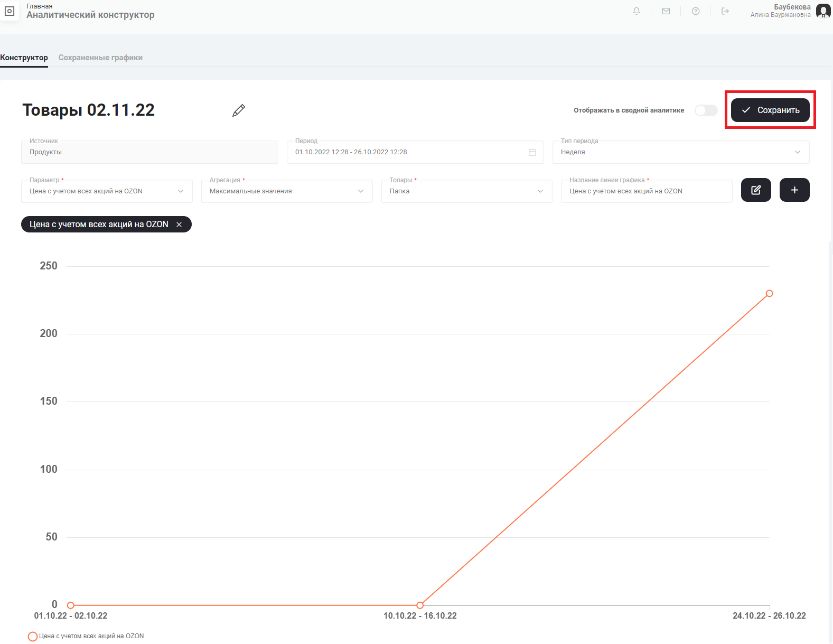Add a new chart line with plus
Viewport: 833px width, 644px height.
click(x=794, y=190)
